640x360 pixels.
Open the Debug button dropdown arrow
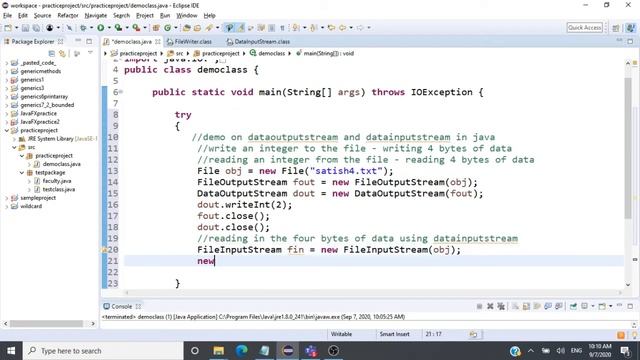point(91,28)
